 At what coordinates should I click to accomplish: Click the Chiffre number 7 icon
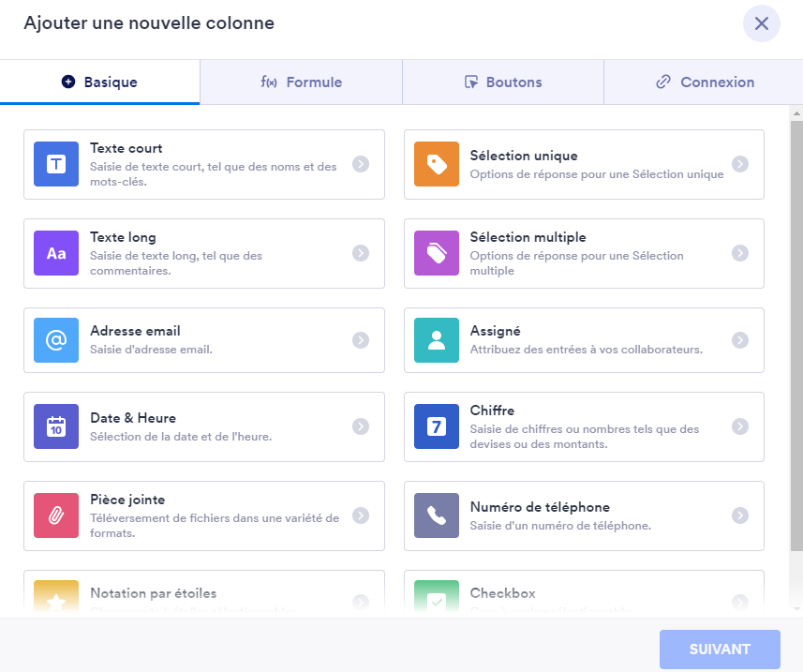(437, 426)
